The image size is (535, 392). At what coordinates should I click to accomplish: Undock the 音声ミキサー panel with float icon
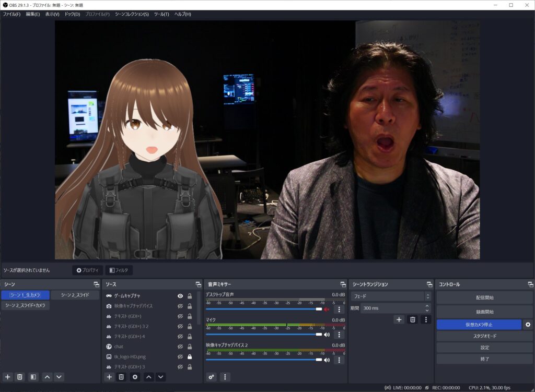click(343, 284)
